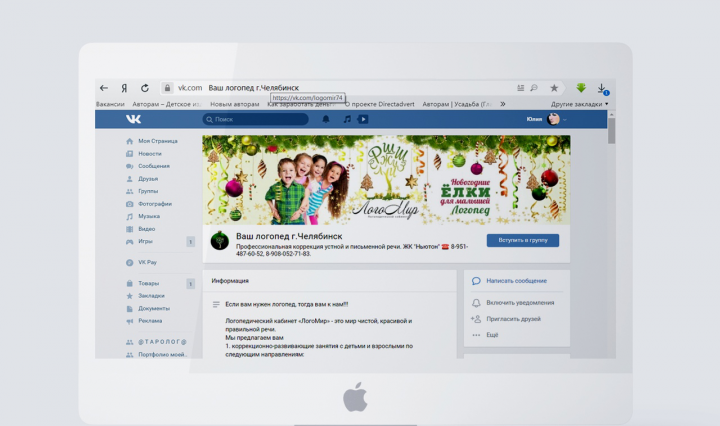Click the group cover banner image
720x426 pixels.
tap(386, 180)
